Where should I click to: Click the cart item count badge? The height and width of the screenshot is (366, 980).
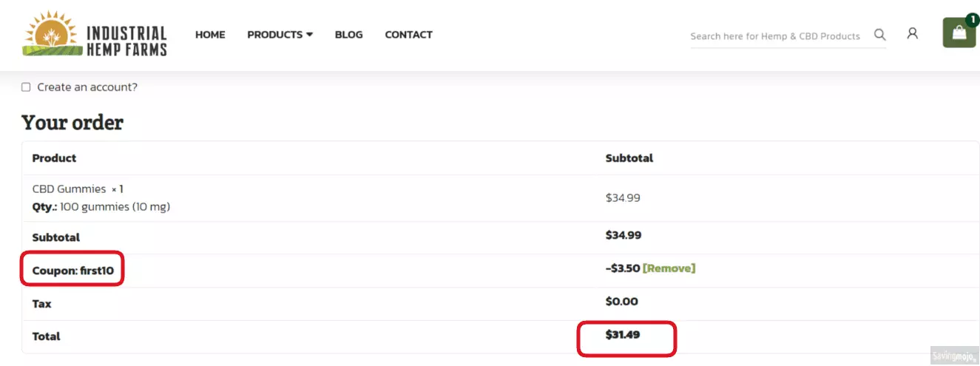(972, 20)
